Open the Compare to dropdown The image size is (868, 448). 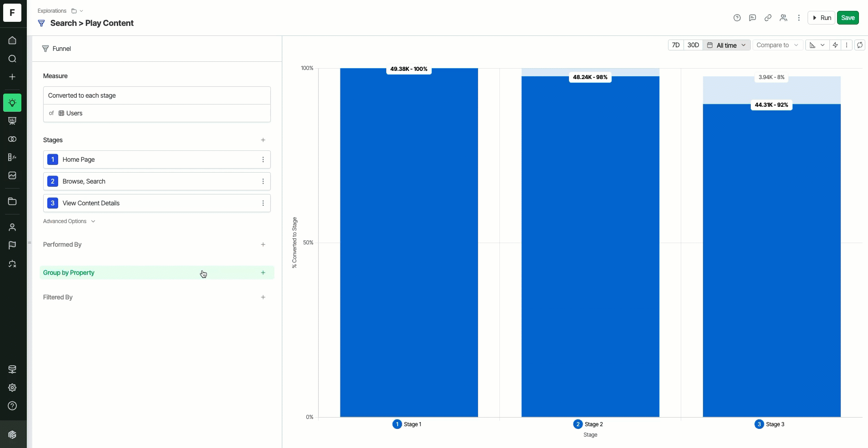(x=777, y=45)
